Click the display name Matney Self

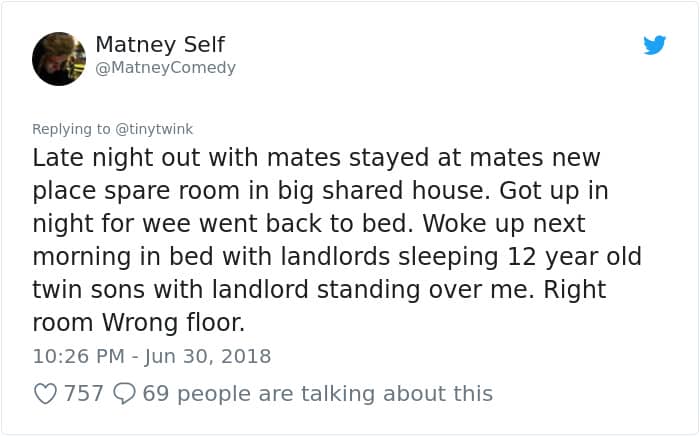[x=160, y=44]
